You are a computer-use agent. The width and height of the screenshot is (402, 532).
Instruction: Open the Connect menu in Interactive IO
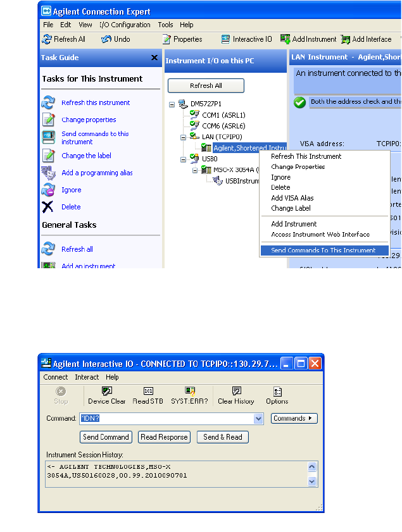(x=55, y=377)
